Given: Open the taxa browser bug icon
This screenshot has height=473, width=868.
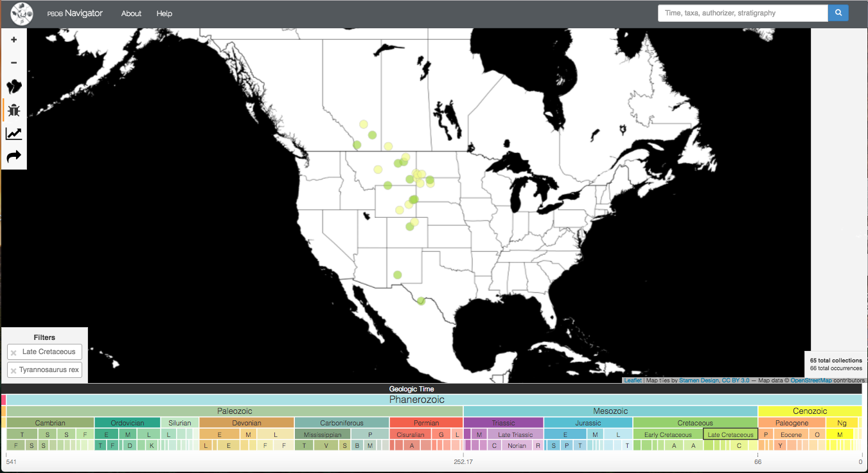Looking at the screenshot, I should tap(14, 111).
